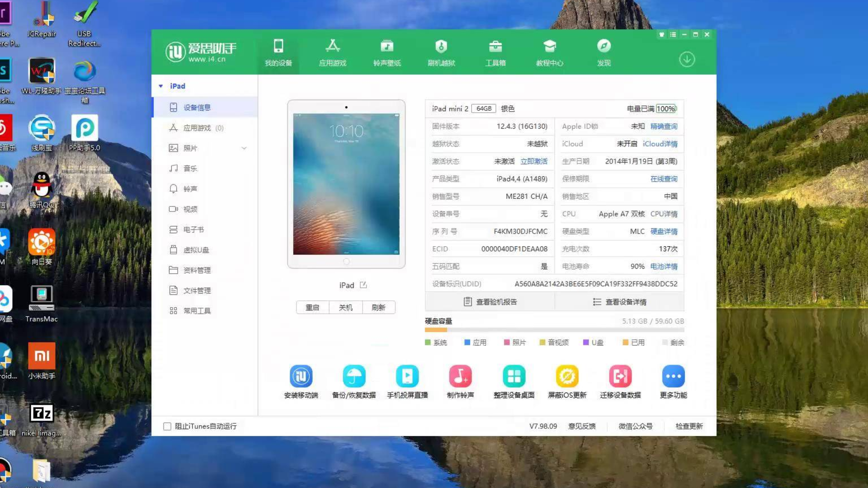Click 立即激活 activation link

[x=534, y=161]
